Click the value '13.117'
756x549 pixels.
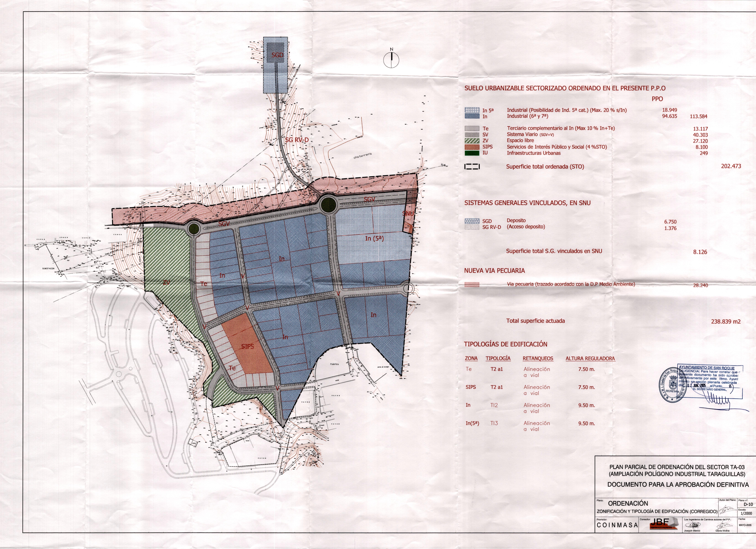coord(700,129)
